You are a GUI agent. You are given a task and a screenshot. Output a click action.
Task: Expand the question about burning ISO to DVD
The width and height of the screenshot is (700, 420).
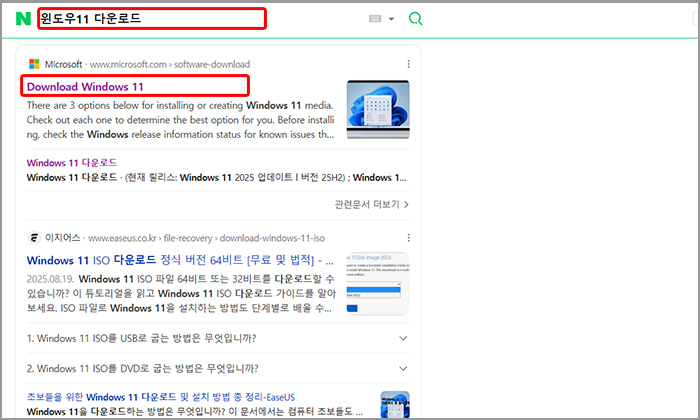coord(218,369)
